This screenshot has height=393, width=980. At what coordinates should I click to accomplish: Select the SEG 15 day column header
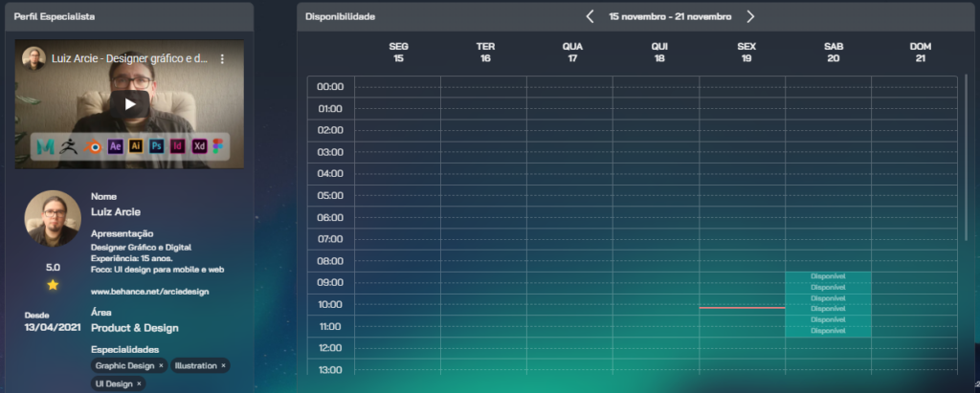398,52
